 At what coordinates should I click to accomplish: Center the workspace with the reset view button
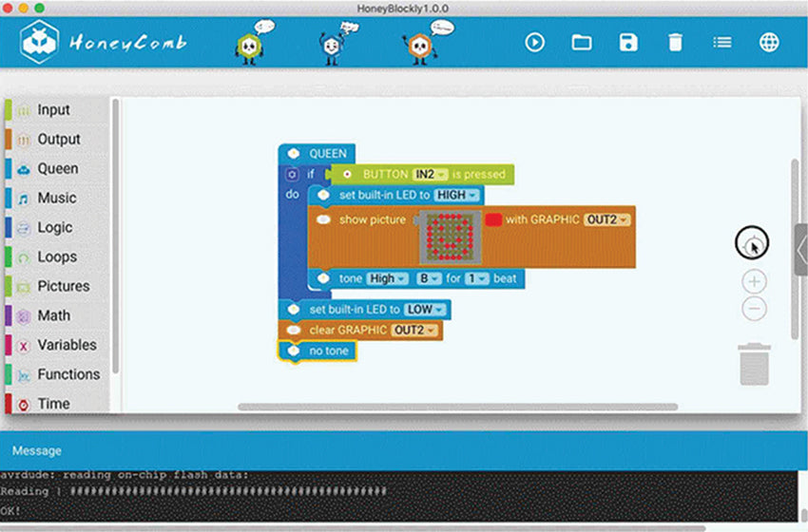tap(752, 243)
